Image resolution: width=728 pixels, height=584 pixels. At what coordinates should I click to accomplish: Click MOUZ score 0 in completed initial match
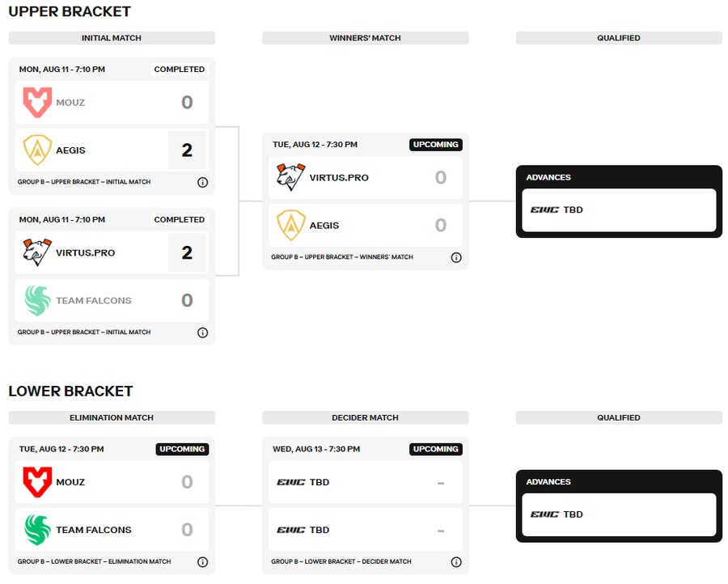[x=187, y=102]
